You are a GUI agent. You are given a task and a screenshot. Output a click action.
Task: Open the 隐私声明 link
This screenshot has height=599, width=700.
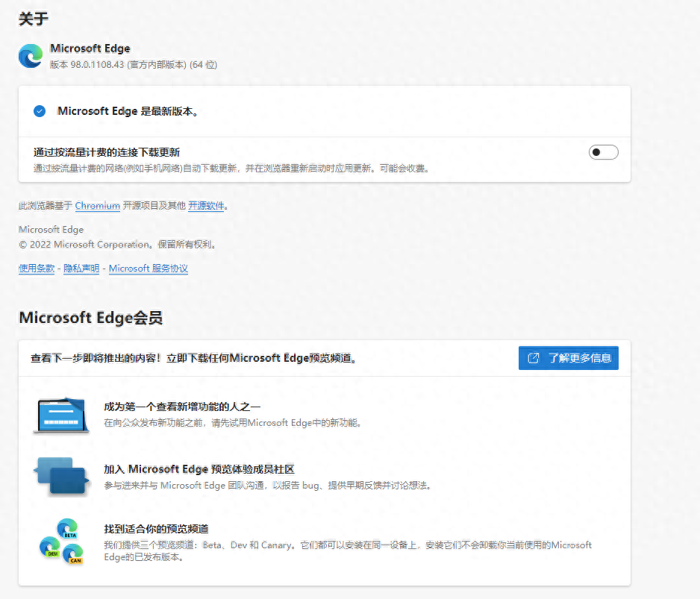tap(81, 269)
